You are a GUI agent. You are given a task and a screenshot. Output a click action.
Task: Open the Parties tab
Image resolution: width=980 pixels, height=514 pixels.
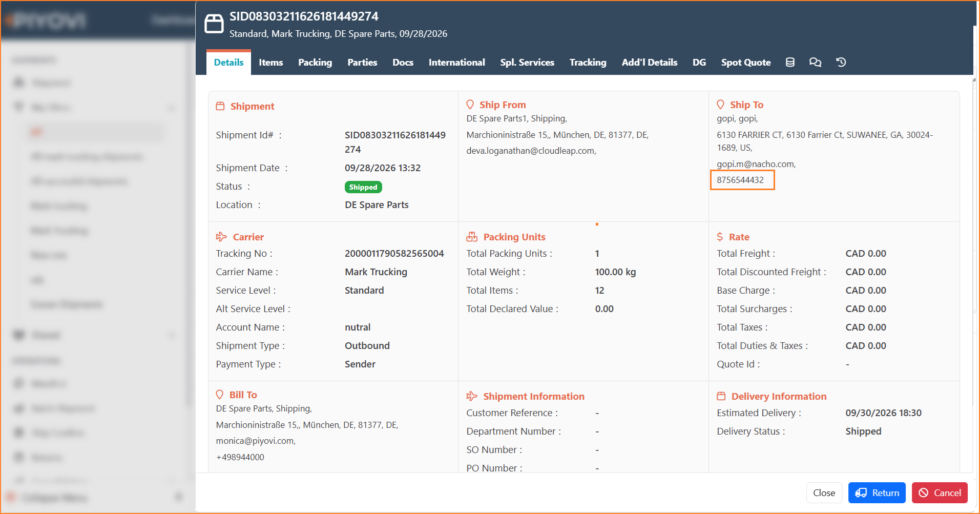click(362, 62)
